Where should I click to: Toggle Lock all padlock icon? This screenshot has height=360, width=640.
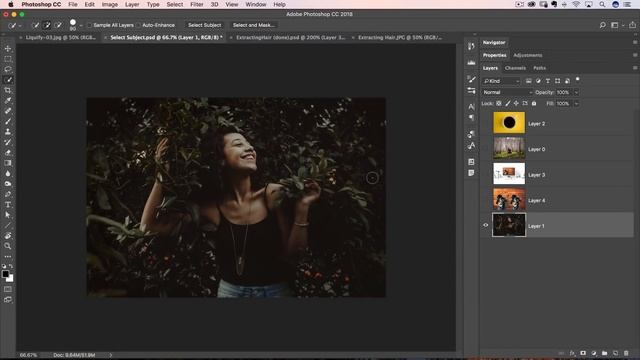pos(534,104)
